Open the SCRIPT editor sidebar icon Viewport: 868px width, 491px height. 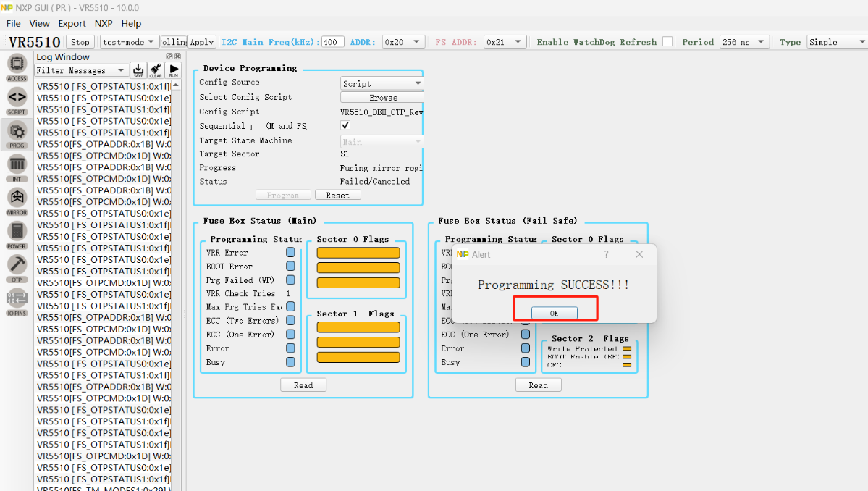click(x=17, y=100)
